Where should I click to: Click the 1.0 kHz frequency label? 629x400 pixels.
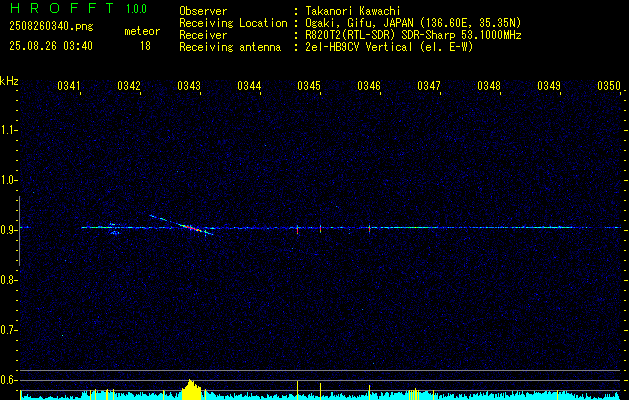pos(8,180)
